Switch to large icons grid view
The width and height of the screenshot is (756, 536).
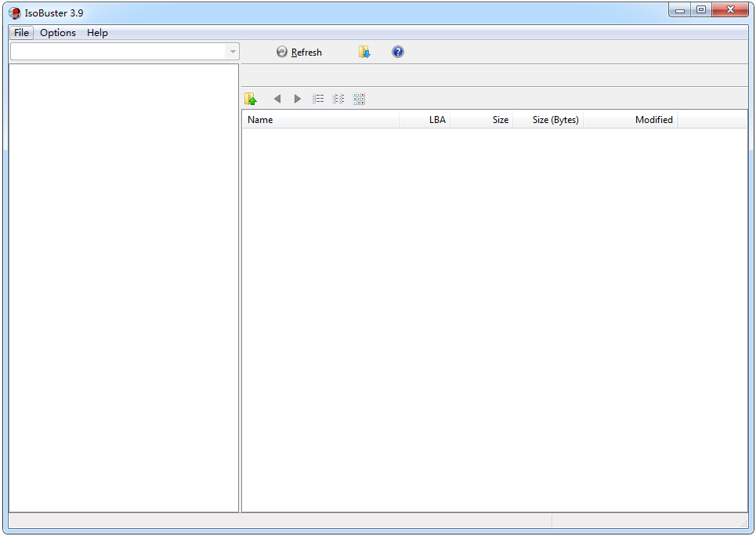click(359, 99)
